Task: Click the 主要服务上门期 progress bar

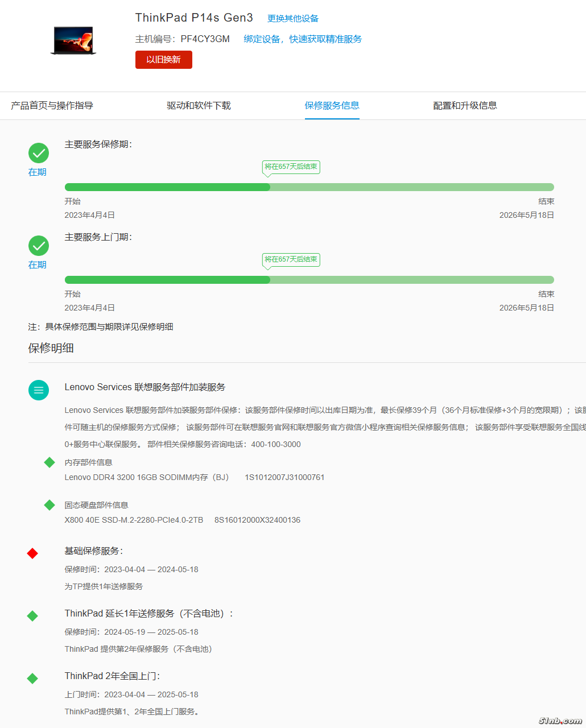Action: (309, 280)
